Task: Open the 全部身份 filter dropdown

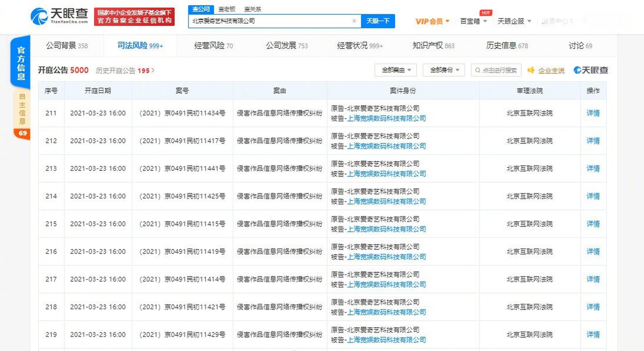Action: coord(443,70)
